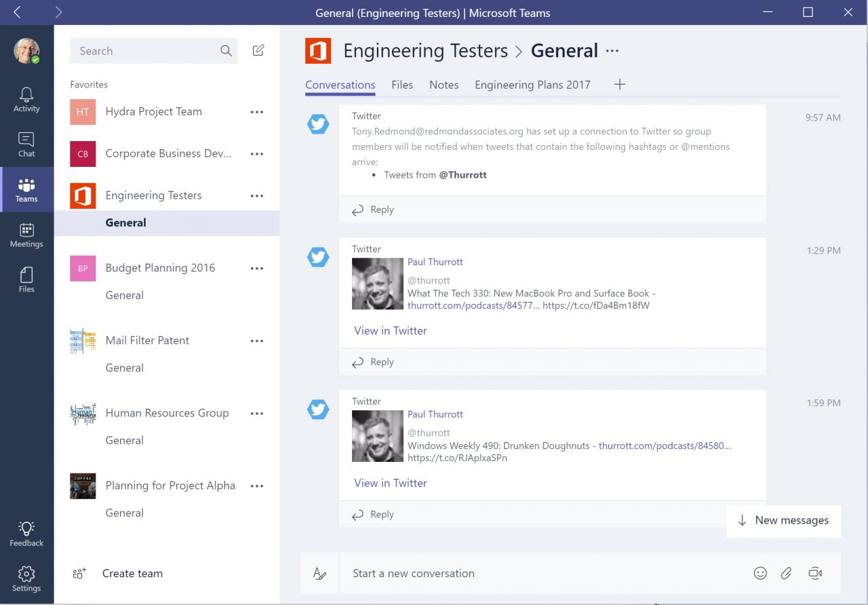This screenshot has width=868, height=605.
Task: Click Engineering Testers in the breadcrumb header
Action: point(425,51)
